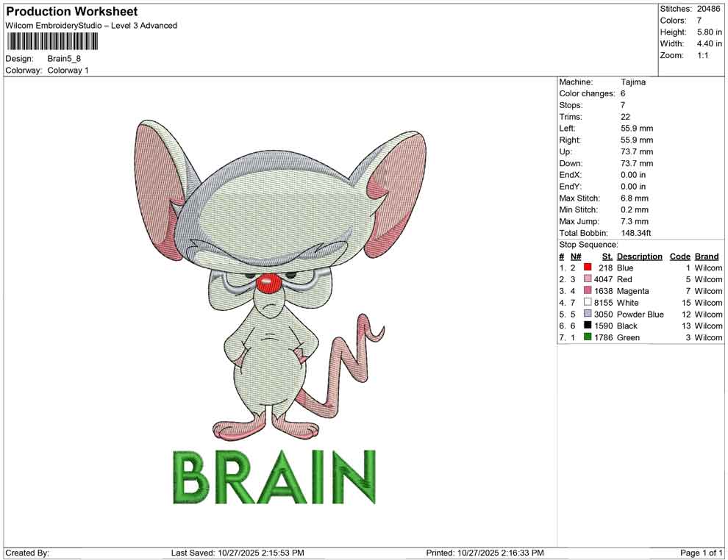Screen dimensions: 728x560
Task: Click the 'Description' column header
Action: [x=639, y=256]
